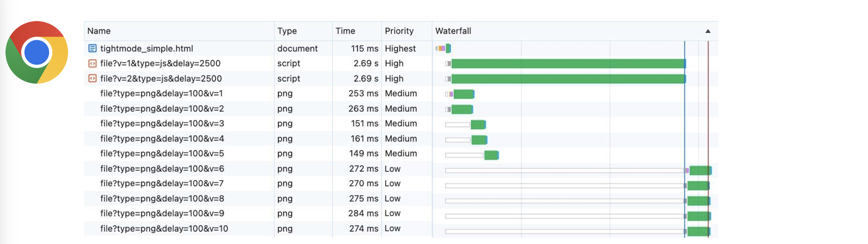
Task: Click the script icon for file?v=2 request
Action: point(92,79)
